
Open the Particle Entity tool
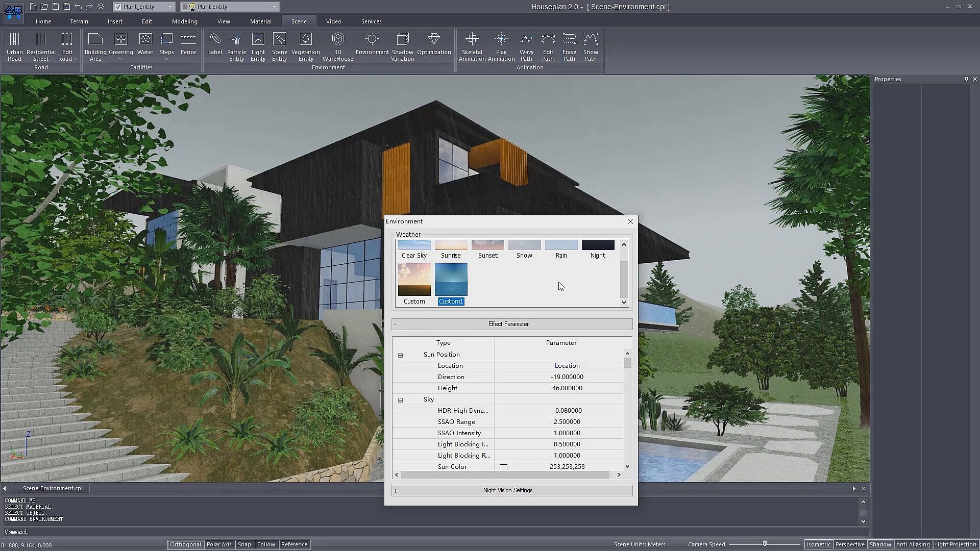236,47
